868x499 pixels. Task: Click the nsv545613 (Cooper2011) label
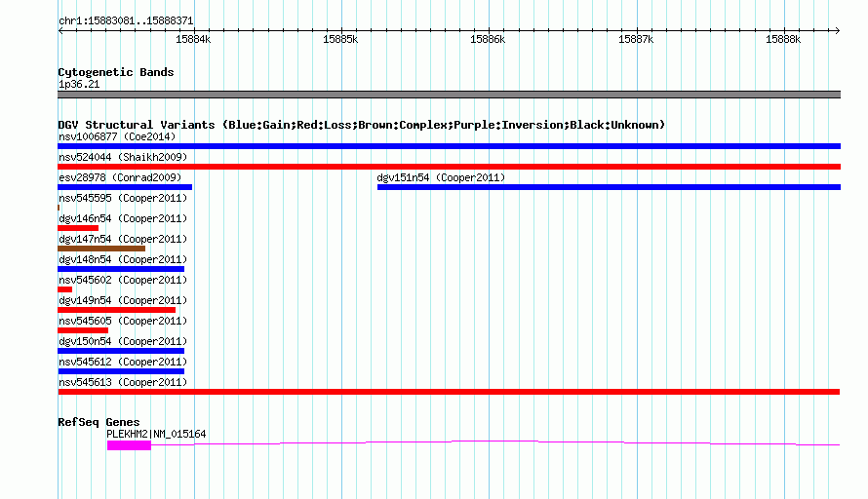coord(123,382)
